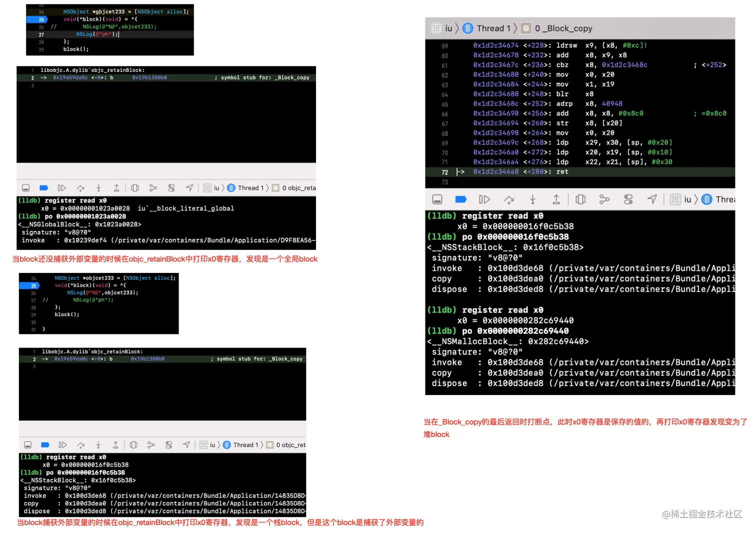
Task: Step out in the _Block_copy panel debug bar
Action: click(x=556, y=199)
